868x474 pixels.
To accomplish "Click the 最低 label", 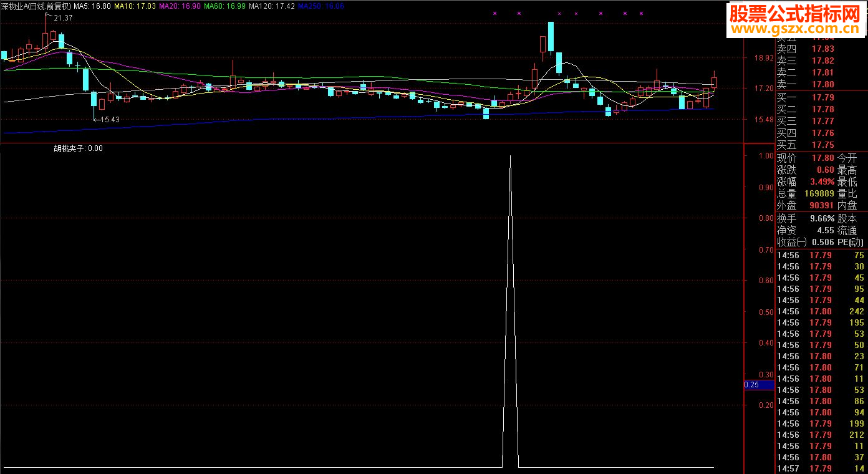I will pos(847,182).
